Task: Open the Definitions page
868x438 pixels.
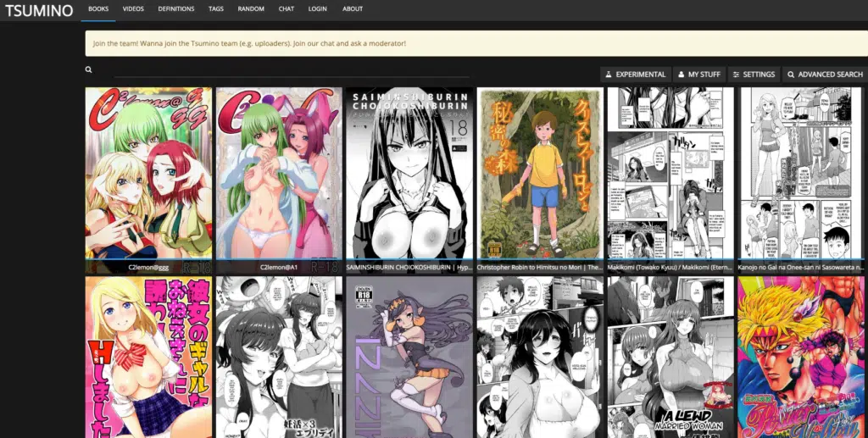Action: point(176,8)
